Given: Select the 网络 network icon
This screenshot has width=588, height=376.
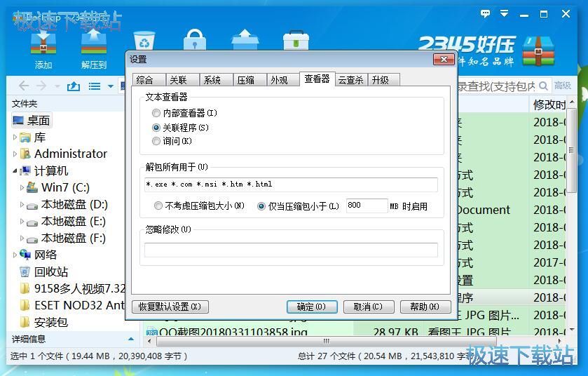Looking at the screenshot, I should 25,255.
